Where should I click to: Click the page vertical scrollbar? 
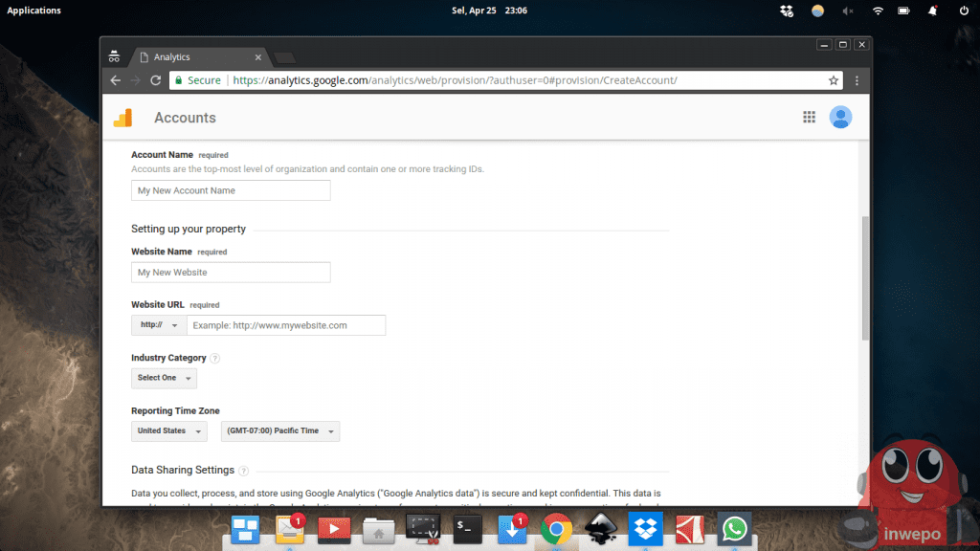(x=865, y=278)
